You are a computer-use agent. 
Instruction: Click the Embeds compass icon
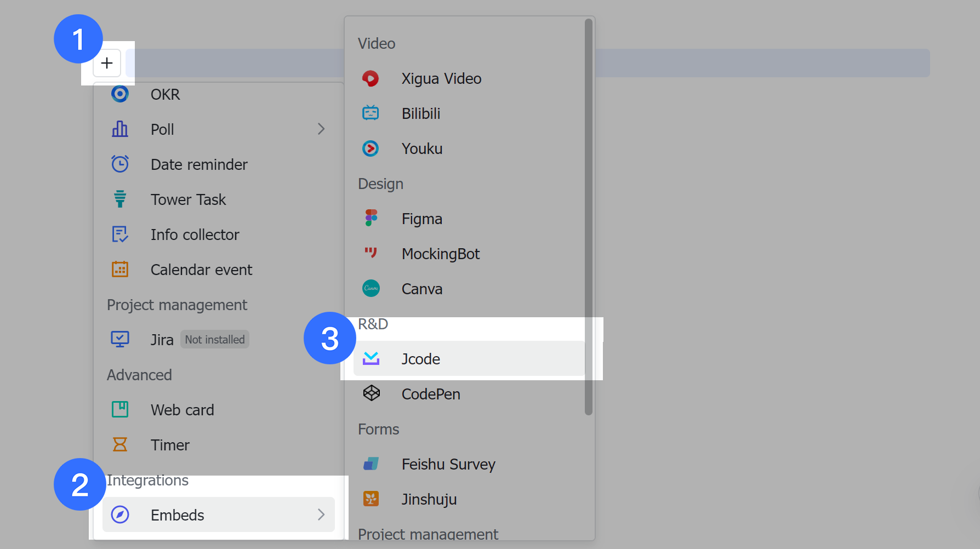pos(120,514)
